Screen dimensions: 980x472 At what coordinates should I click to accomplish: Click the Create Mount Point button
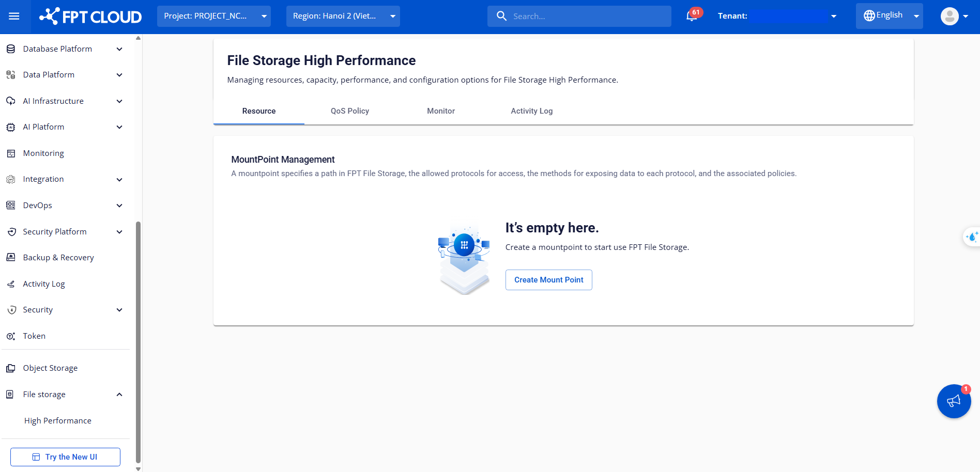(548, 280)
